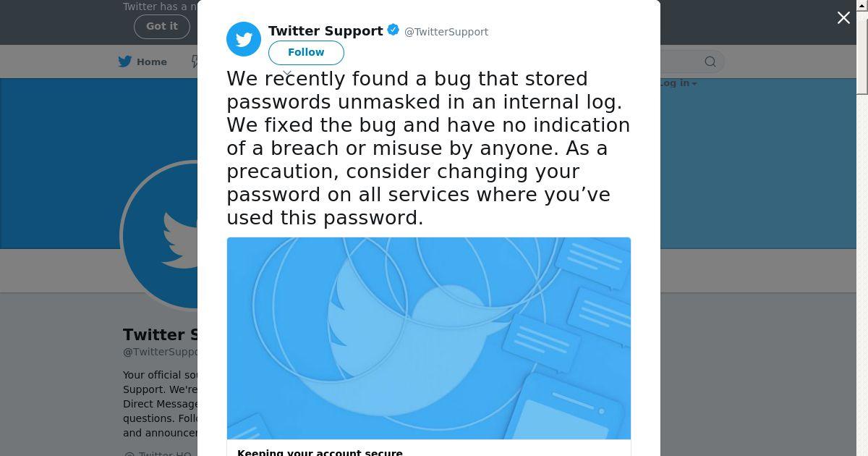Click the search magnifier icon

710,62
